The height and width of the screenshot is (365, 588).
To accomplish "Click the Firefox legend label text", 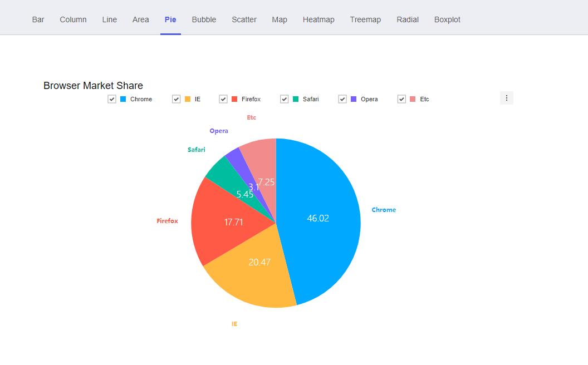I will (251, 99).
